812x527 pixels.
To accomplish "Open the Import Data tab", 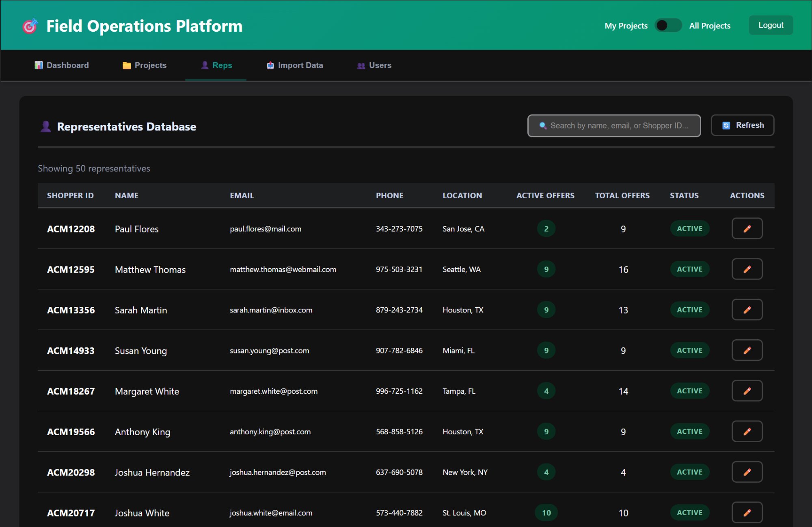I will 295,65.
